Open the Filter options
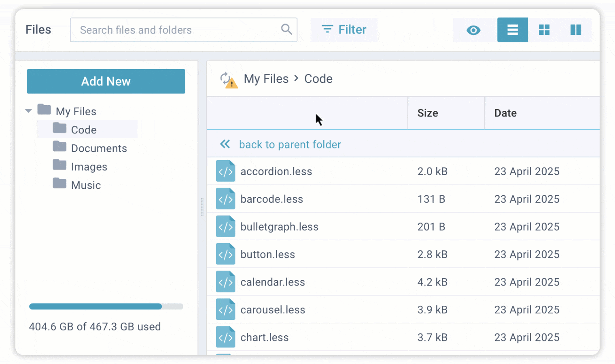Screen dimensions: 615x364 344,30
